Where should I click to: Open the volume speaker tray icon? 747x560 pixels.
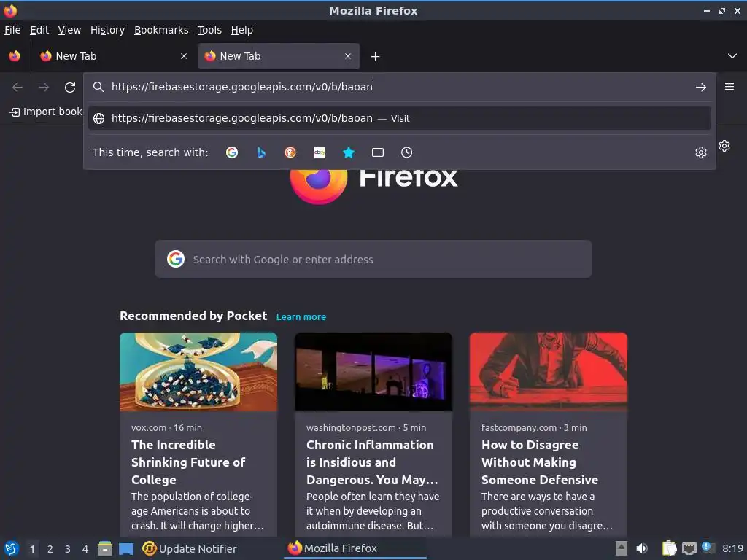point(642,548)
